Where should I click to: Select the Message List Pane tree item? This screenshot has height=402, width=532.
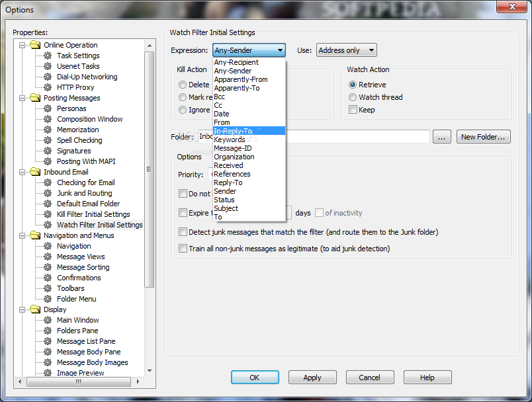click(86, 341)
